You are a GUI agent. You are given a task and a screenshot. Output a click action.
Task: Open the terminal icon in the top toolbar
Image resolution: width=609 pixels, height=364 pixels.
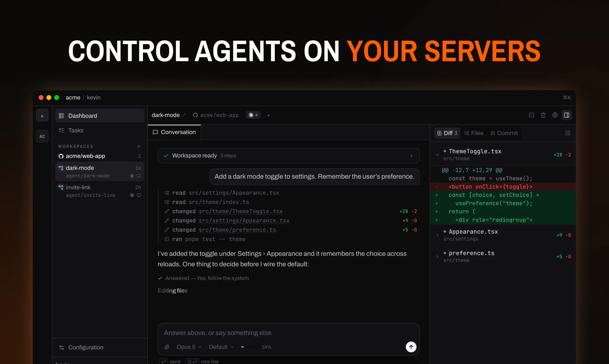click(532, 115)
